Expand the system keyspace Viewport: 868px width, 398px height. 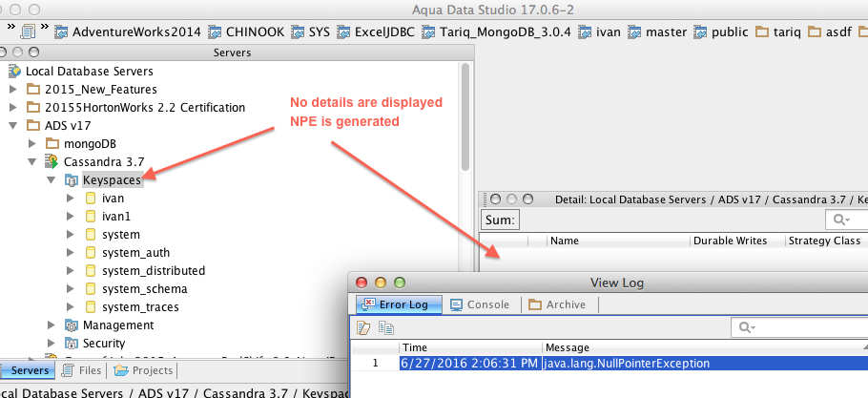70,235
